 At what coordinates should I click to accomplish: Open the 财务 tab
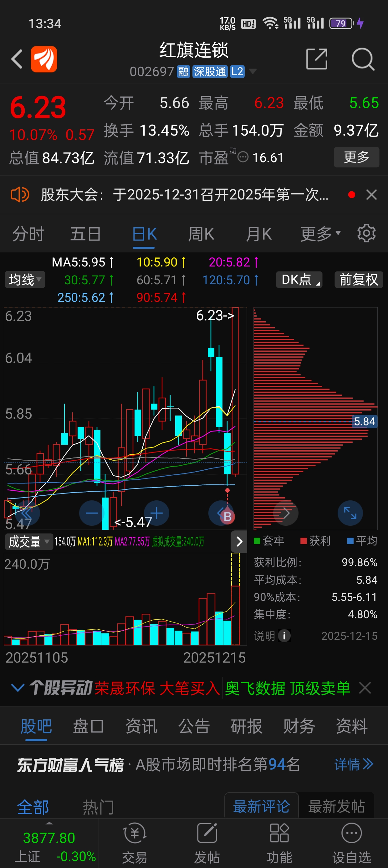(299, 726)
